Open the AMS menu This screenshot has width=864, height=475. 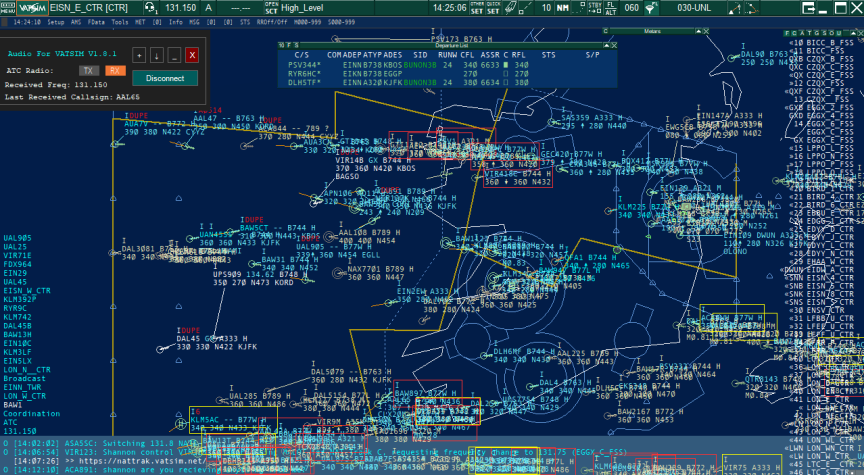(76, 22)
